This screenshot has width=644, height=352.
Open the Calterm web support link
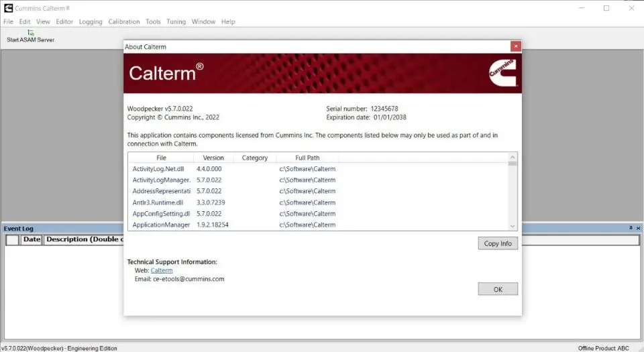[162, 270]
